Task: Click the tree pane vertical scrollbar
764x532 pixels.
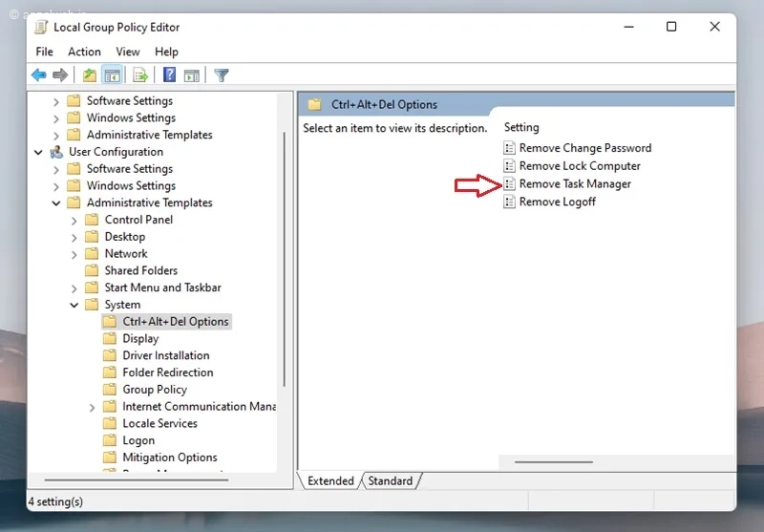Action: point(285,258)
